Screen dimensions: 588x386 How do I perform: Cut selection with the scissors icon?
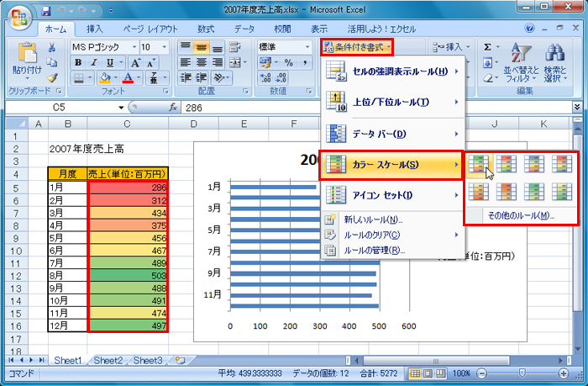(x=52, y=47)
